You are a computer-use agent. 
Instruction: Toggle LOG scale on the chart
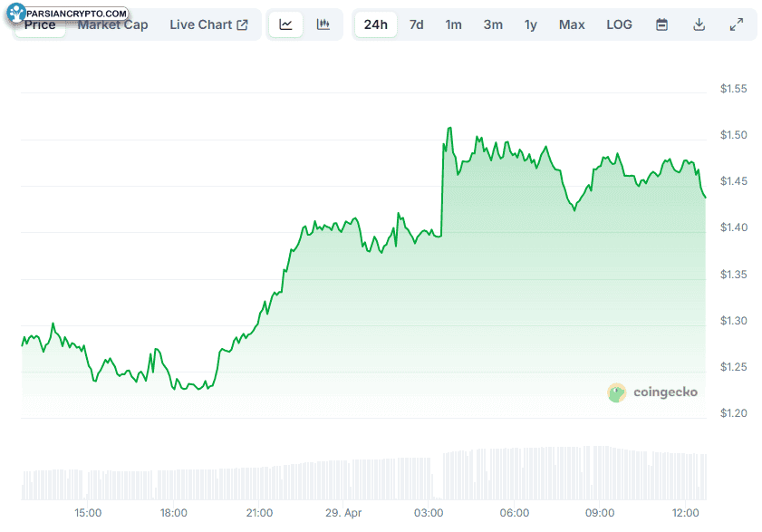[619, 24]
